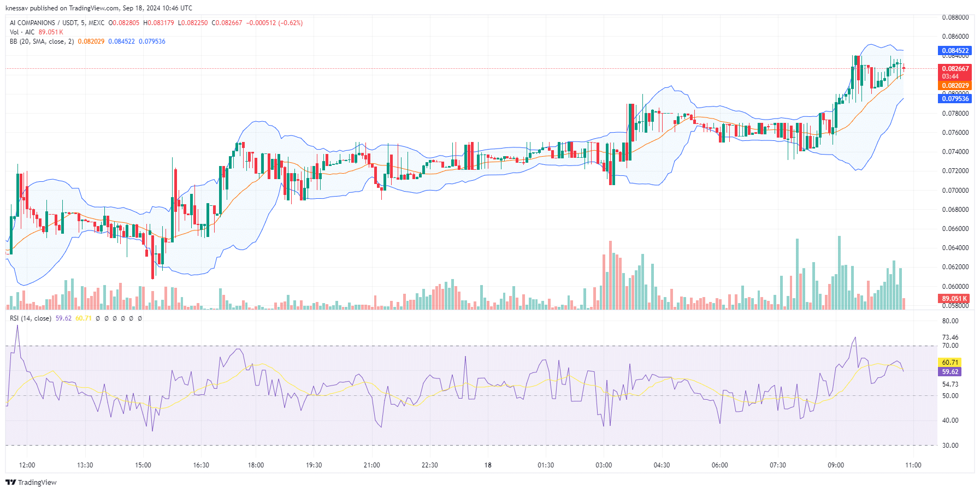Image resolution: width=980 pixels, height=492 pixels.
Task: Click the 80.00 RSI scale tick
Action: click(950, 321)
